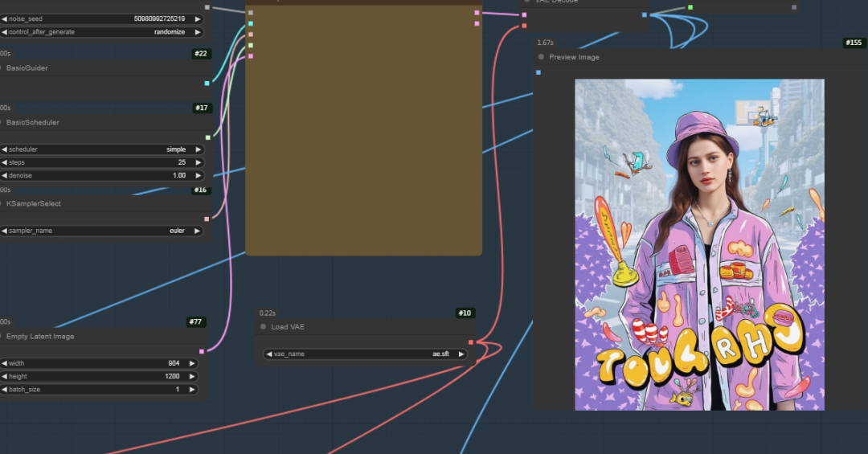Click VAE Decode red vae input socket
868x454 pixels.
[x=524, y=26]
